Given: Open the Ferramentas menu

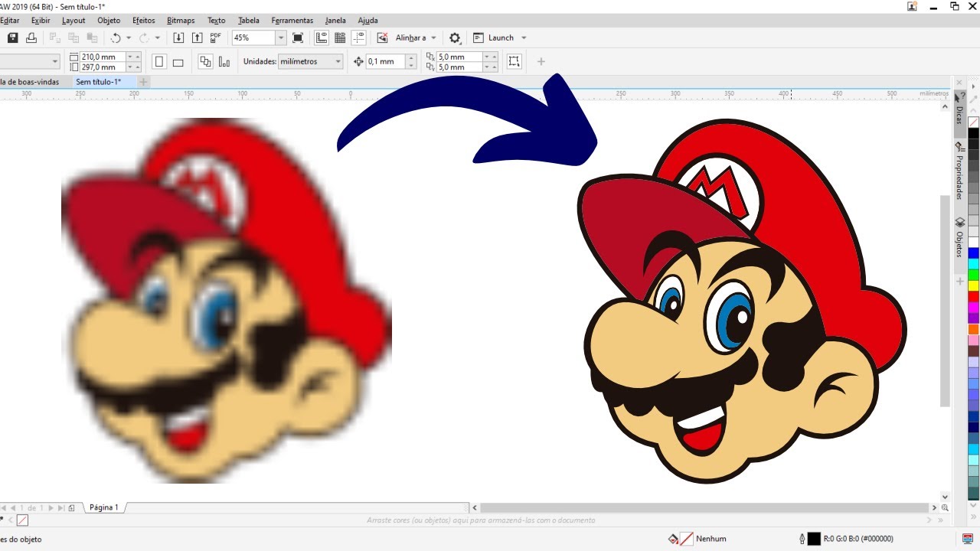Looking at the screenshot, I should (x=292, y=21).
